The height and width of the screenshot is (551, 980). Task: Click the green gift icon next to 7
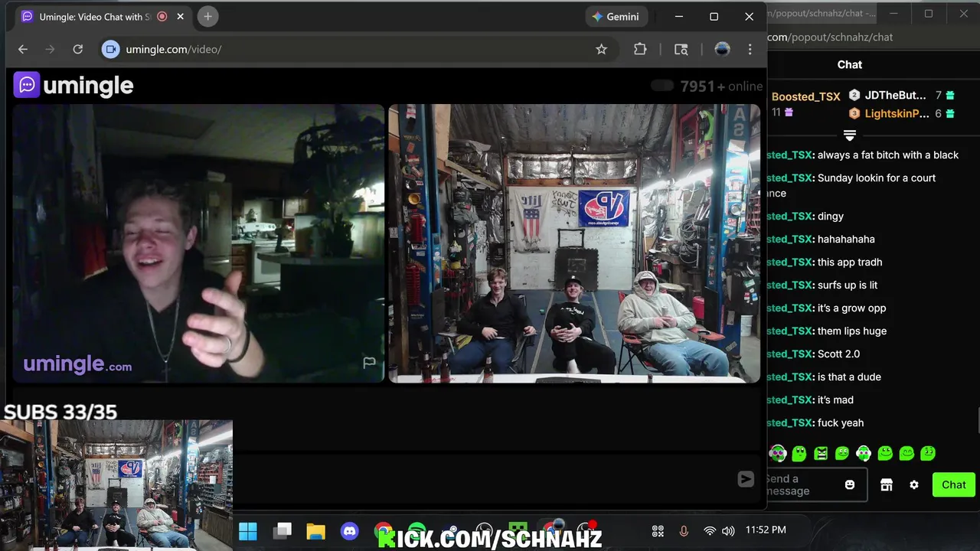[x=950, y=96]
